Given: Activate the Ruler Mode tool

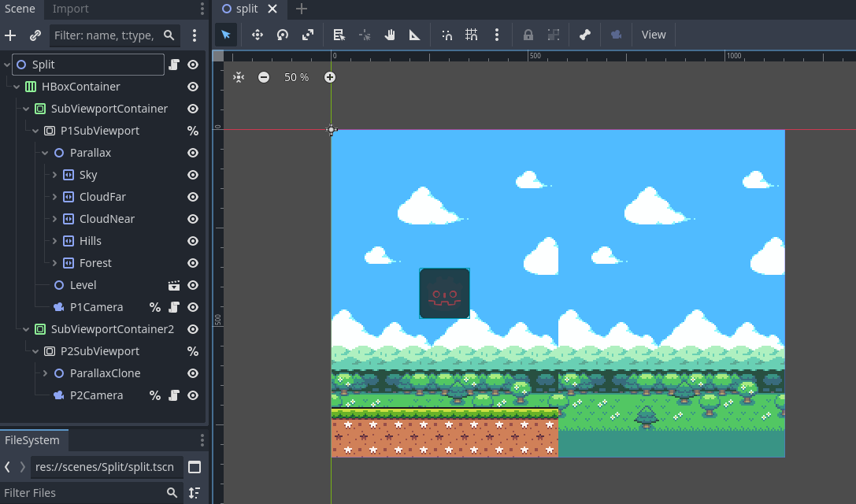Looking at the screenshot, I should pos(415,35).
